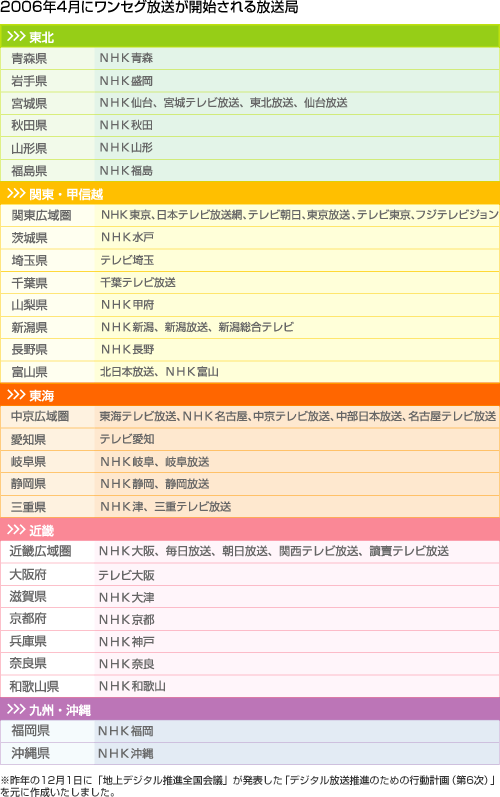500x797 pixels.
Task: Select the NHK沖縄 cell
Action: 297,753
